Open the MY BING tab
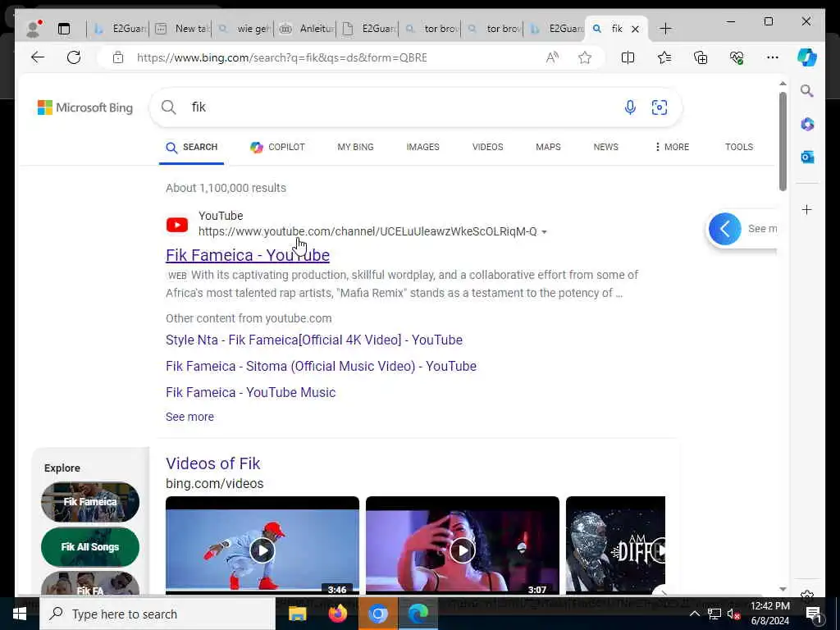This screenshot has width=840, height=630. pos(356,147)
